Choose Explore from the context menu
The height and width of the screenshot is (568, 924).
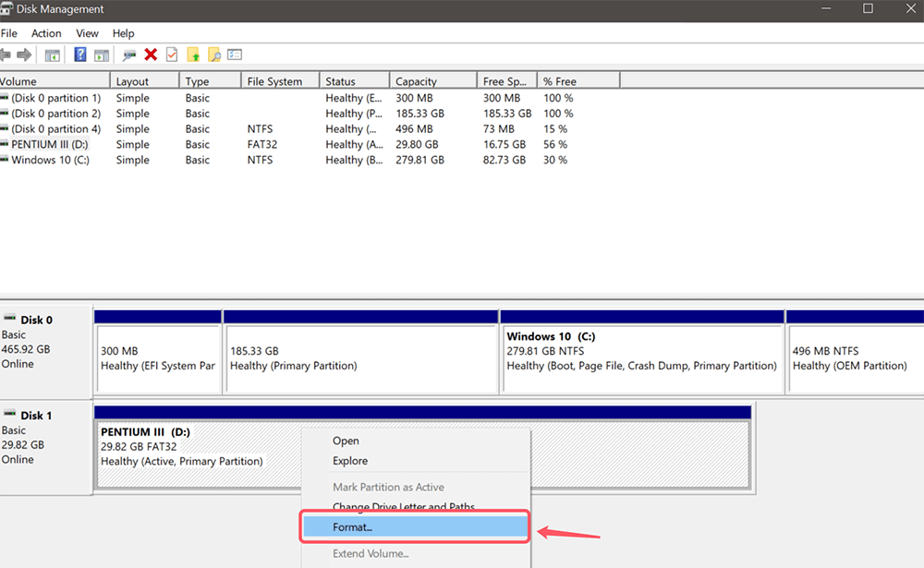350,461
